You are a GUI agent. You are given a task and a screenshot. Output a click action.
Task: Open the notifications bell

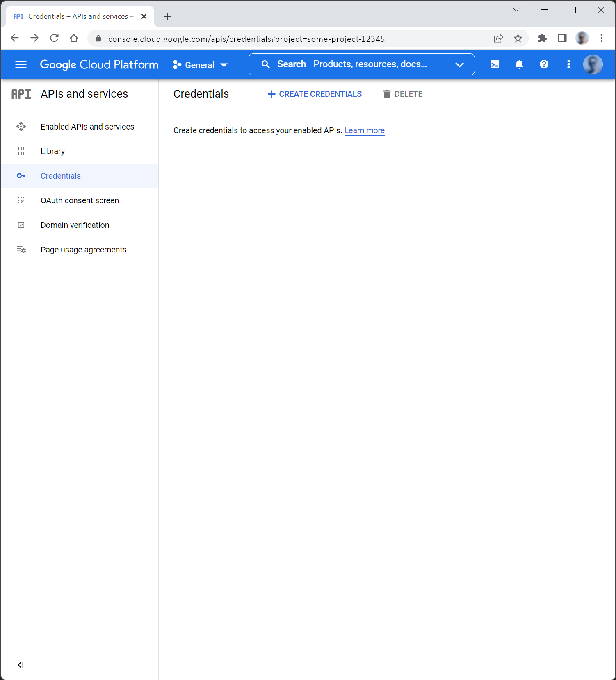coord(519,64)
